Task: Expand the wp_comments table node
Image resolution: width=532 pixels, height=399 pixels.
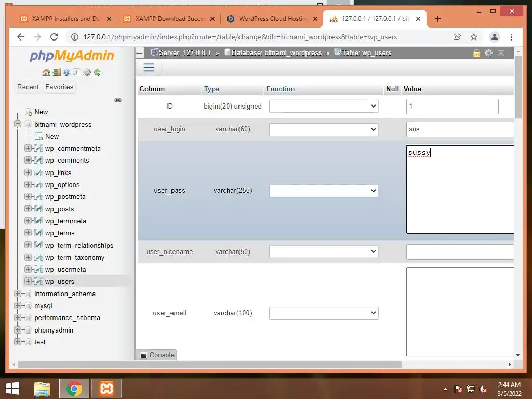Action: (28, 160)
